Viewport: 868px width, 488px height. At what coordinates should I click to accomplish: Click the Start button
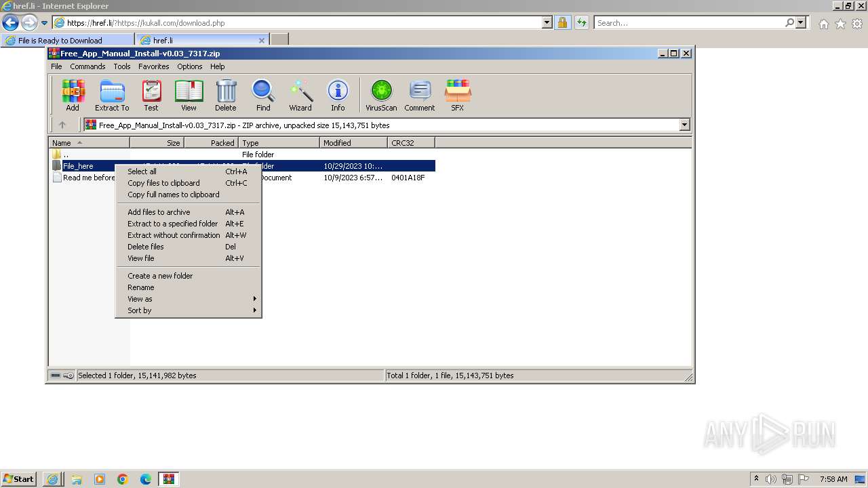(x=19, y=479)
